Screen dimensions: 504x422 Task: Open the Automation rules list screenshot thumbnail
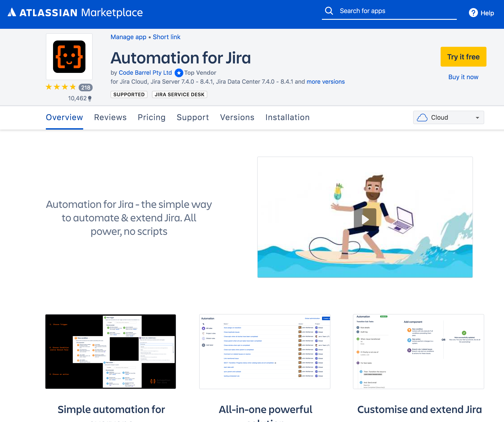265,351
